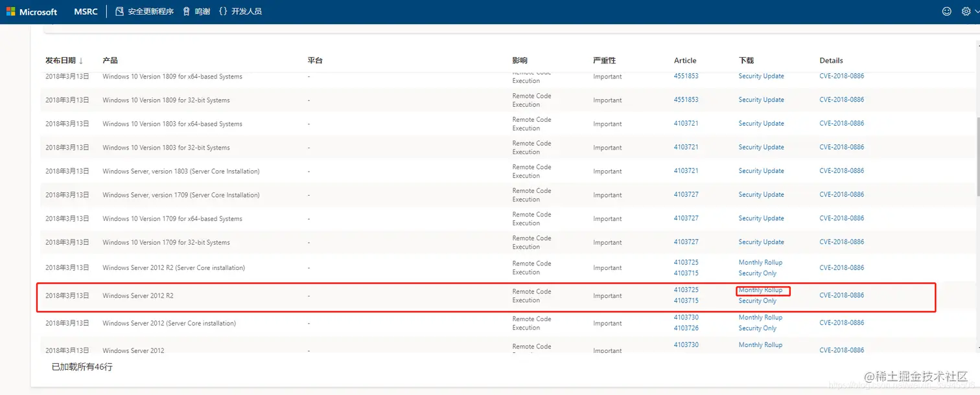The height and width of the screenshot is (395, 980).
Task: Download Security Update for 1809 x64-based
Action: coord(762,76)
